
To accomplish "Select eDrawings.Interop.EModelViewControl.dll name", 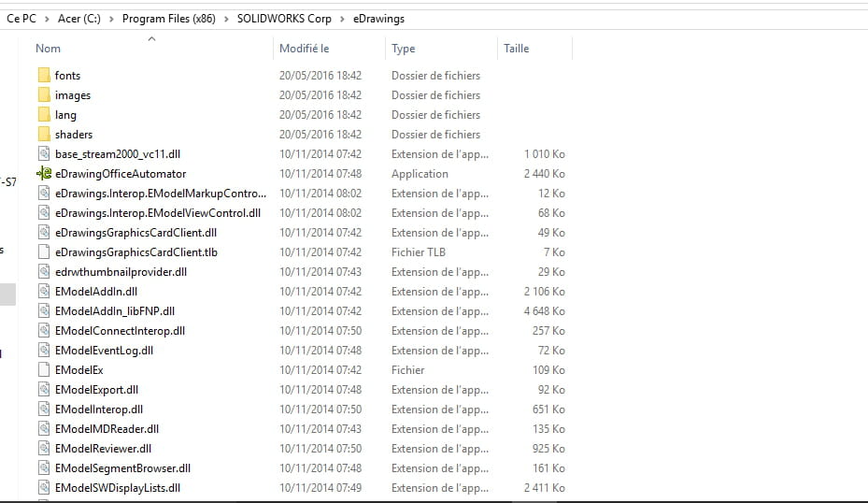I will [158, 213].
